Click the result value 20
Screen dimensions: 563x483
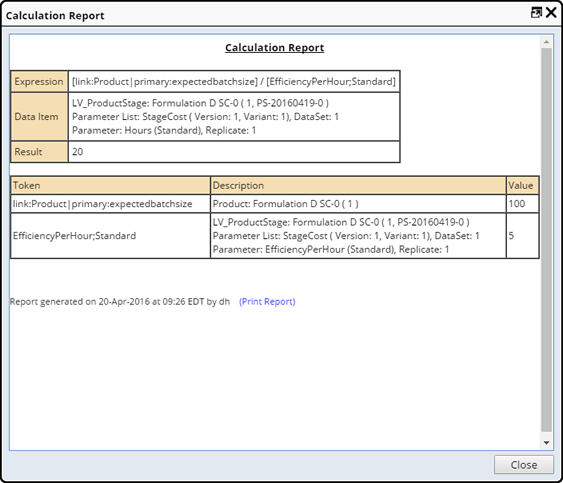pos(78,152)
